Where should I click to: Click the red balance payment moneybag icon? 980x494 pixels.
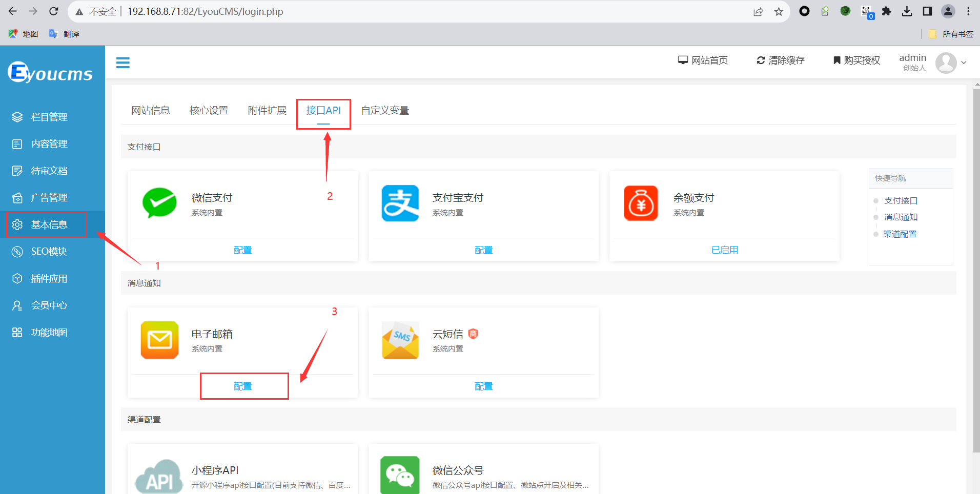point(641,203)
